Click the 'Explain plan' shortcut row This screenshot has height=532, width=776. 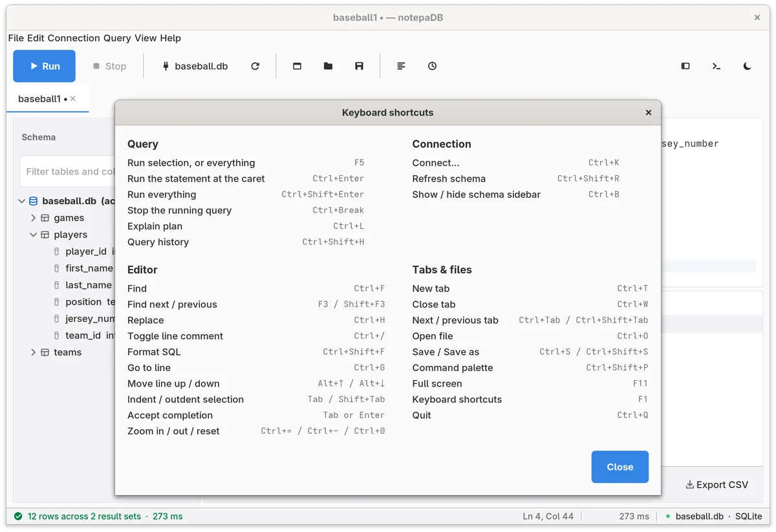pyautogui.click(x=246, y=226)
